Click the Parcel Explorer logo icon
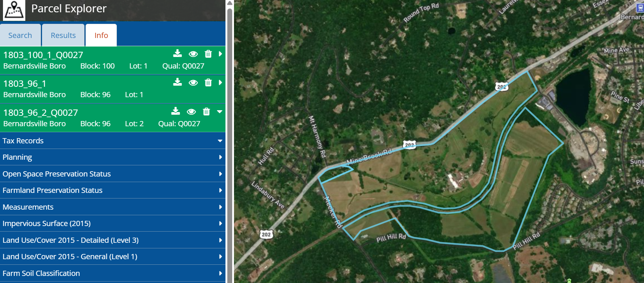Image resolution: width=644 pixels, height=283 pixels. click(x=14, y=10)
